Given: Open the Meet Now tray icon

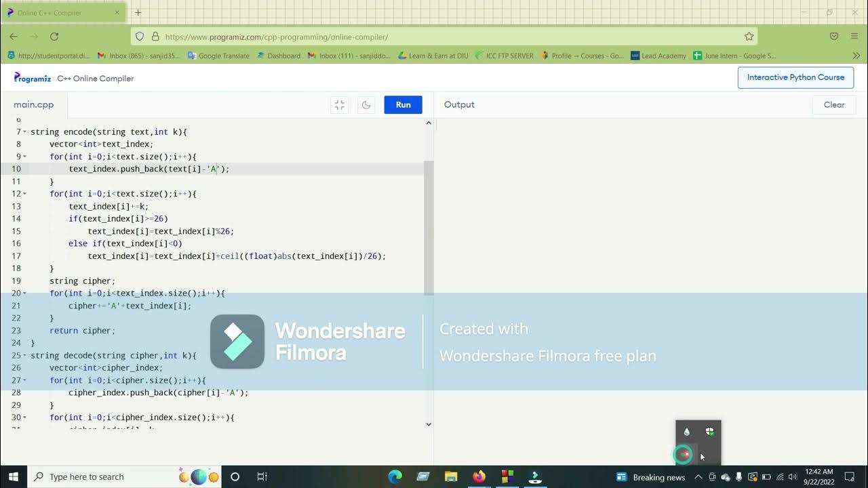Looking at the screenshot, I should pyautogui.click(x=712, y=476).
